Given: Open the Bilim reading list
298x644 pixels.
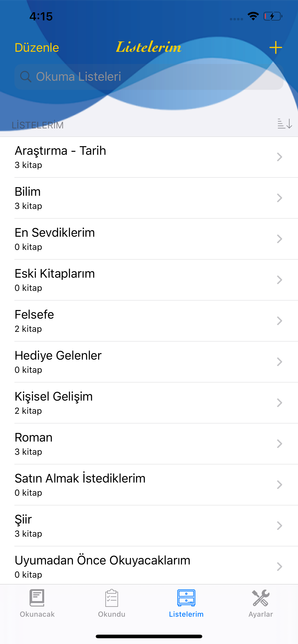Looking at the screenshot, I should coord(149,198).
